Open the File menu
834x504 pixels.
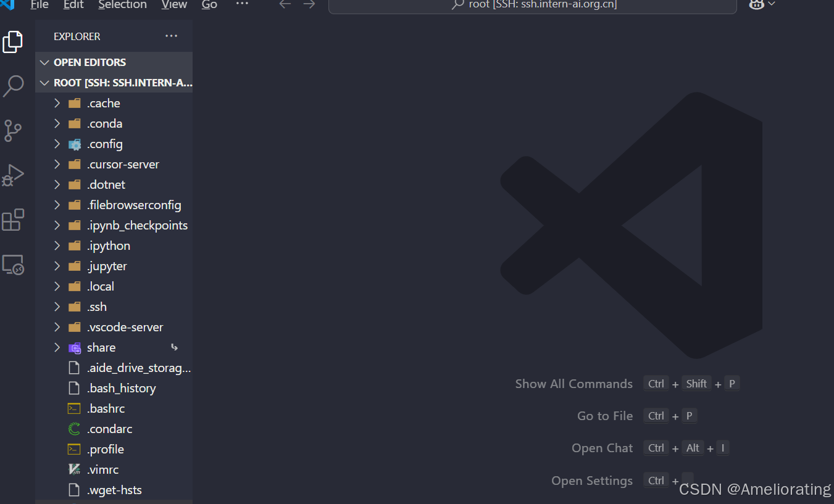point(39,5)
